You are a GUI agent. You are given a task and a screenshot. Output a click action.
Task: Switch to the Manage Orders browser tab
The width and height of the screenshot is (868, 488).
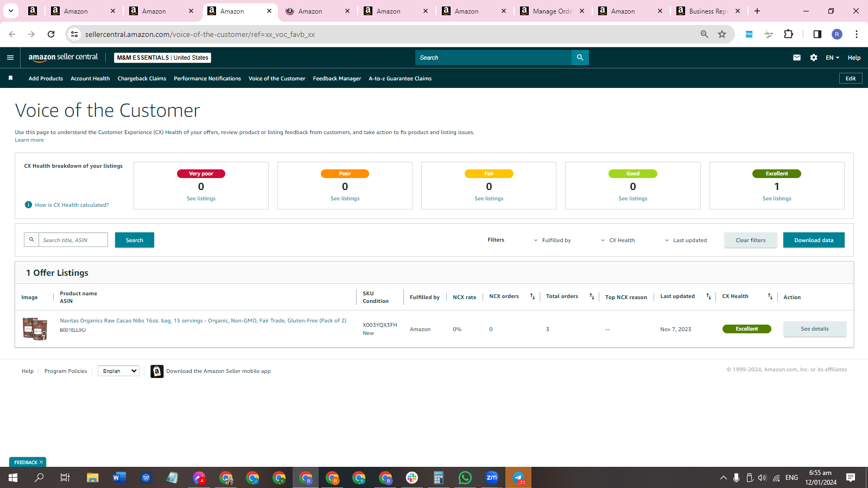(553, 11)
